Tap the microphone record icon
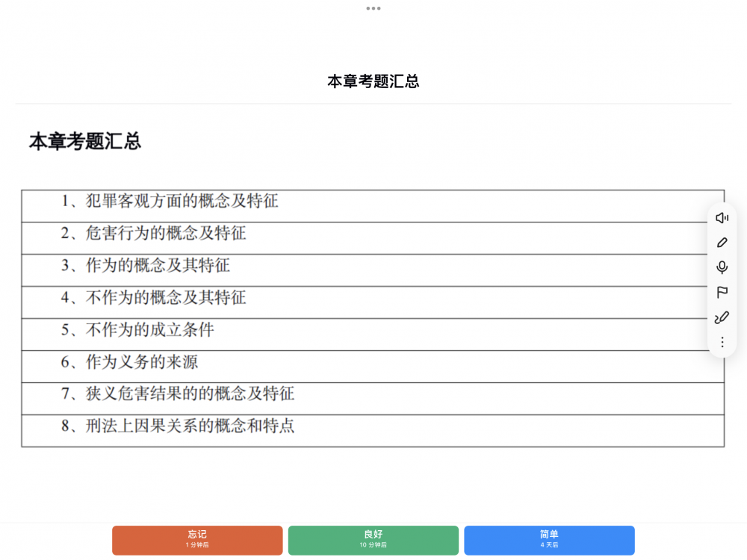Screen dimensions: 747x560 [722, 267]
